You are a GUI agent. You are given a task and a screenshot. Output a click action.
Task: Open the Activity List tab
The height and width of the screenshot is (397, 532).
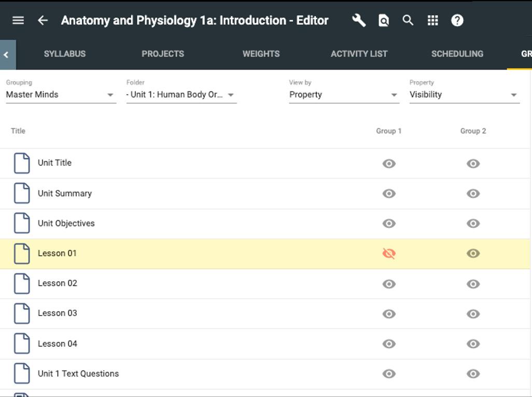[359, 53]
